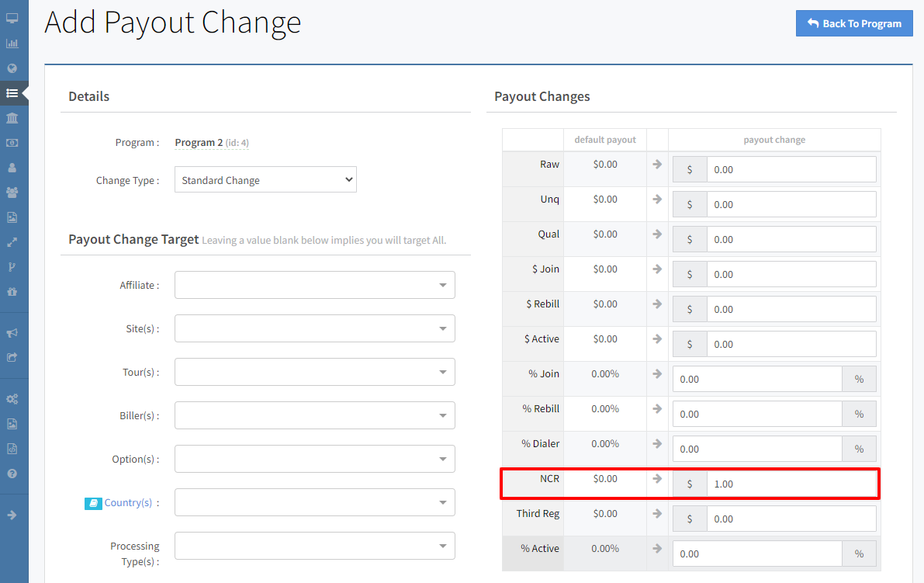Click the gift box sidebar icon

(x=12, y=292)
